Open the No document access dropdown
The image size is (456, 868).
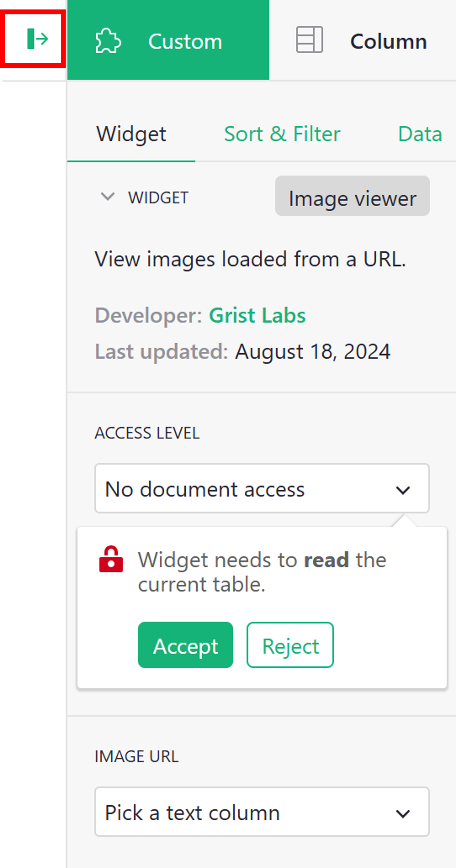click(x=261, y=489)
